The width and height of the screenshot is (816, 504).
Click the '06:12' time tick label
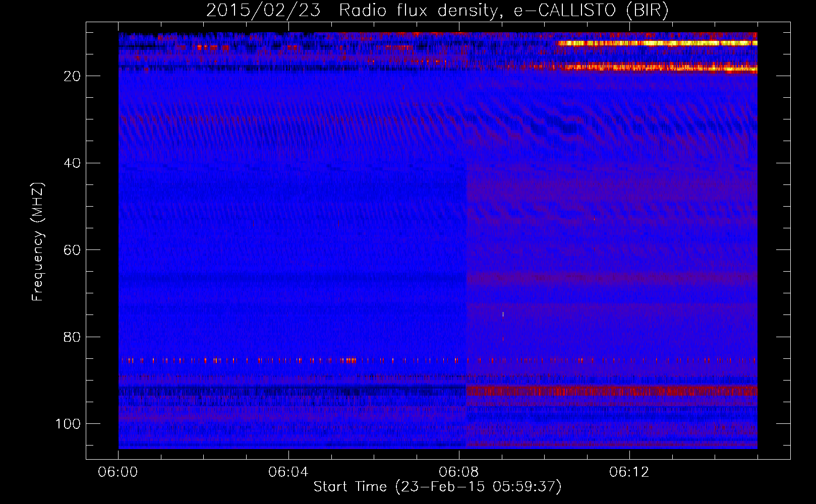629,472
